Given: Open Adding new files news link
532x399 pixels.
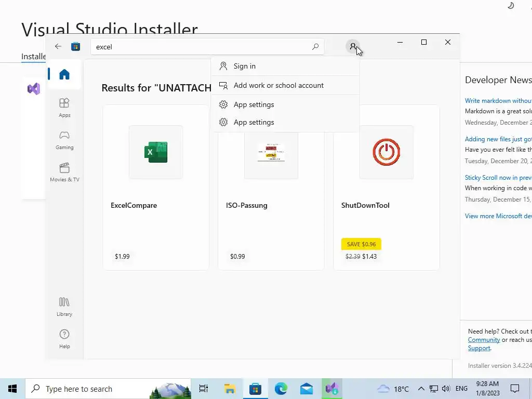Looking at the screenshot, I should (498, 139).
